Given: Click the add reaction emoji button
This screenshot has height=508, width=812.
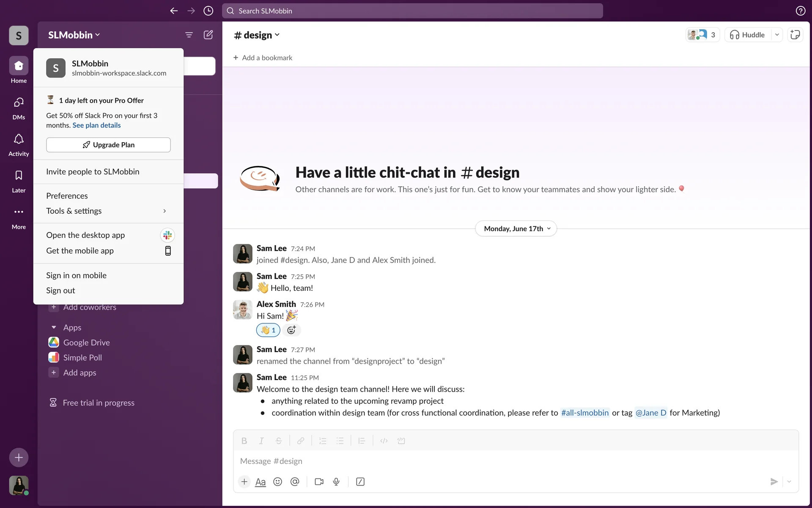Looking at the screenshot, I should click(291, 330).
